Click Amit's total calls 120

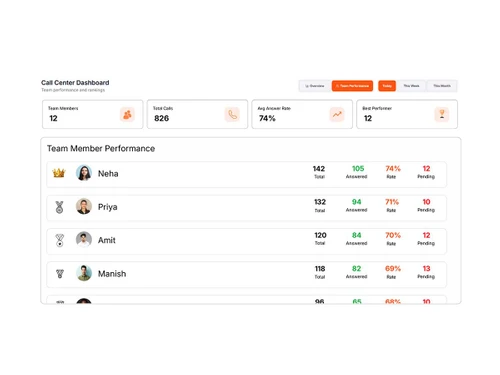[x=320, y=235]
